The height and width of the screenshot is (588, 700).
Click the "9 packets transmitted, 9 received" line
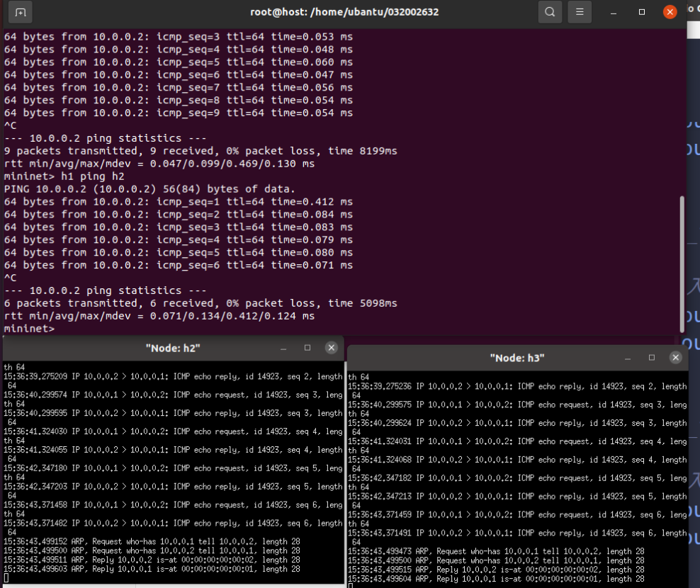pyautogui.click(x=201, y=151)
